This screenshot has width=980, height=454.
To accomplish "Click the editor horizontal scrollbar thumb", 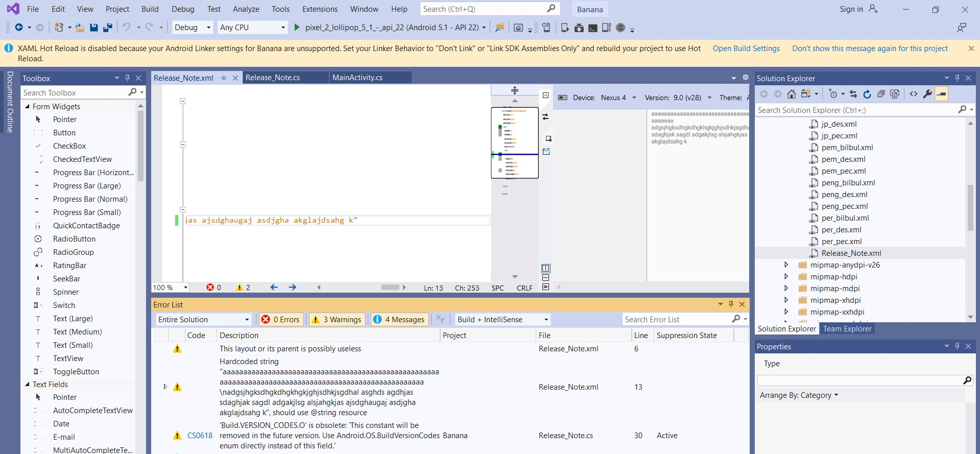I will (390, 288).
